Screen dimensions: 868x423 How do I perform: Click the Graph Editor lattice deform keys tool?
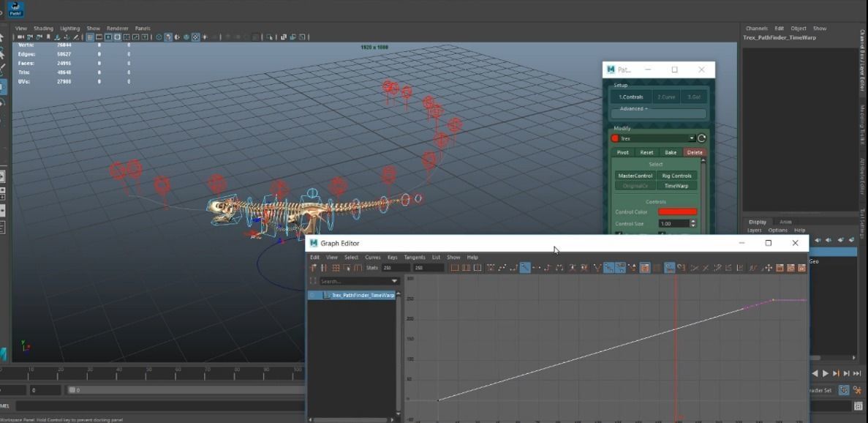click(x=336, y=268)
